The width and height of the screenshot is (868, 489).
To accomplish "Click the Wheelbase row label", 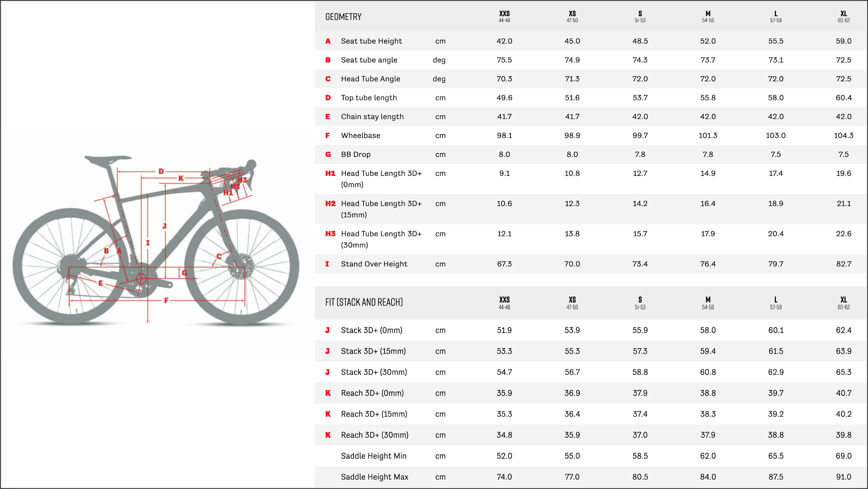I will coord(360,136).
